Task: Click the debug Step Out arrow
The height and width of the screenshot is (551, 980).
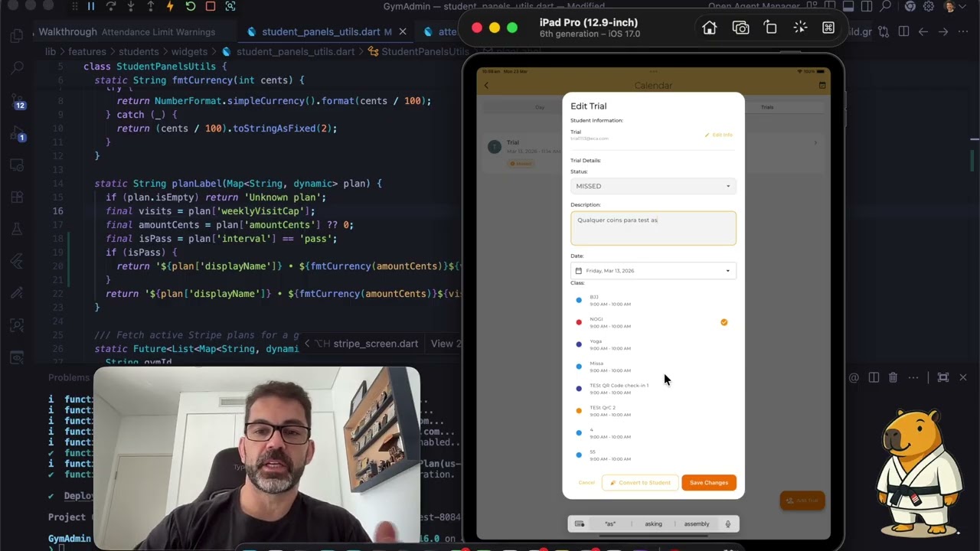Action: tap(150, 6)
